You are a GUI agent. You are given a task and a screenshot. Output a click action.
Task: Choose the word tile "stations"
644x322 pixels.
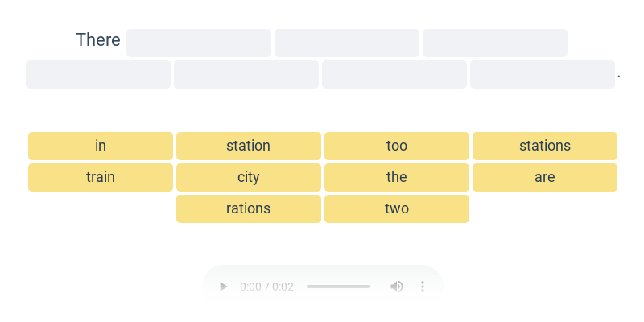pyautogui.click(x=545, y=146)
